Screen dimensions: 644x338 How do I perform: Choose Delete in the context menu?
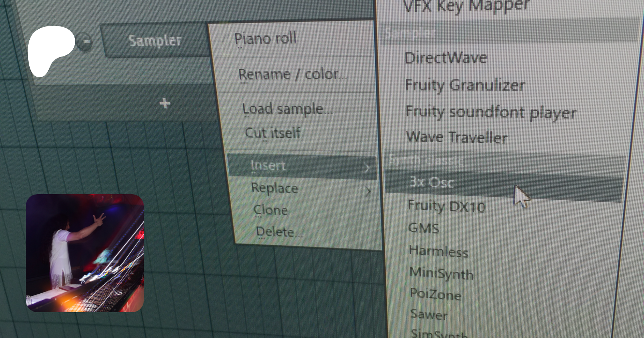[x=279, y=232]
